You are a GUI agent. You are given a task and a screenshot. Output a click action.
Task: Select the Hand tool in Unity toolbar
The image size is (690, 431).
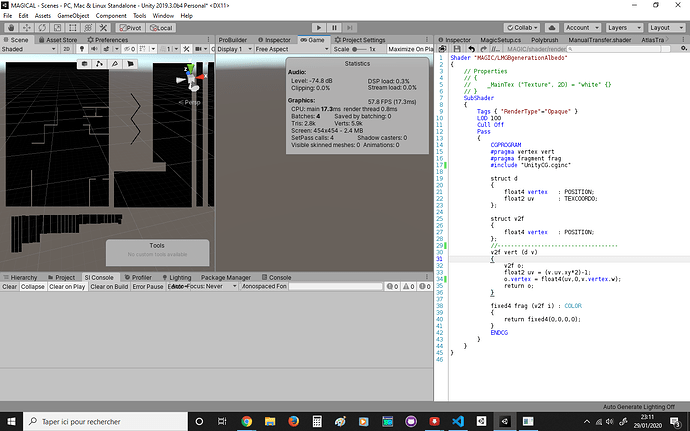click(9, 28)
